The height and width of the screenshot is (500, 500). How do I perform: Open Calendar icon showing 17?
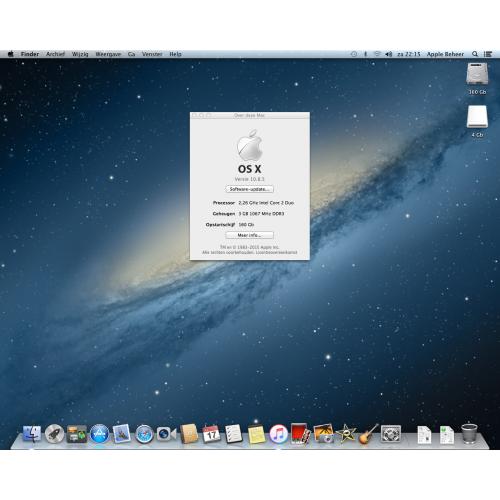pos(211,434)
